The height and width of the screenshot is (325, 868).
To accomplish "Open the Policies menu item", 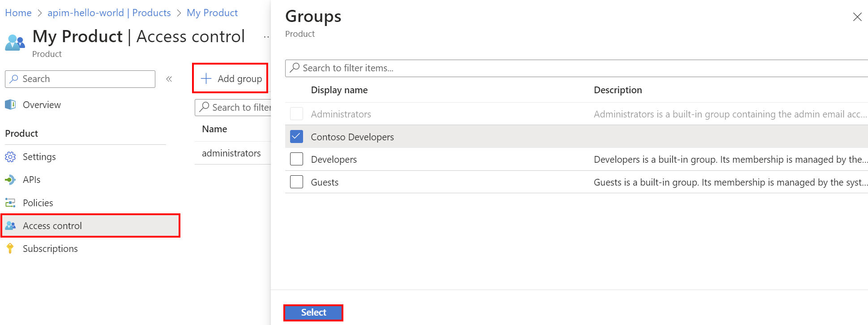I will tap(38, 203).
